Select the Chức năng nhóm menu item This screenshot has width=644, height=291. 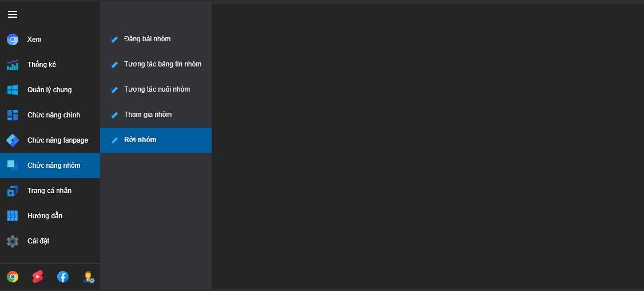pyautogui.click(x=50, y=166)
